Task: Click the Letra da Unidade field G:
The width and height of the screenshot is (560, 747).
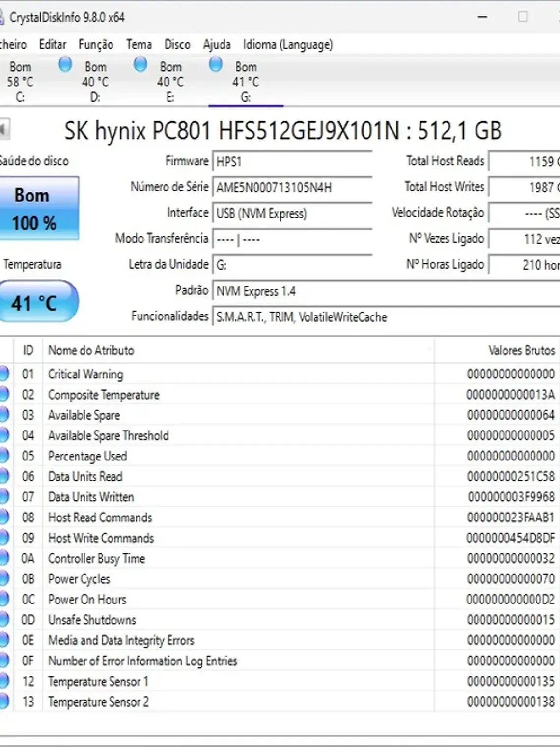Action: [292, 265]
